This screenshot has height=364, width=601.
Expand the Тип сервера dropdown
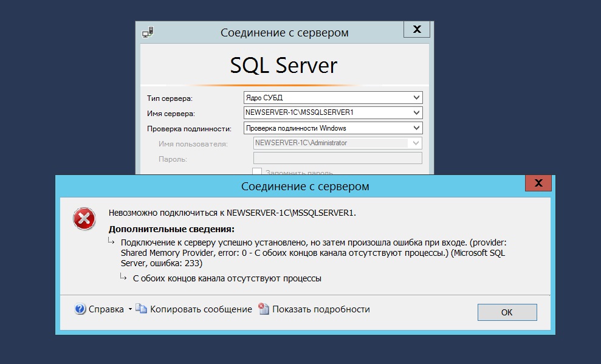click(416, 98)
